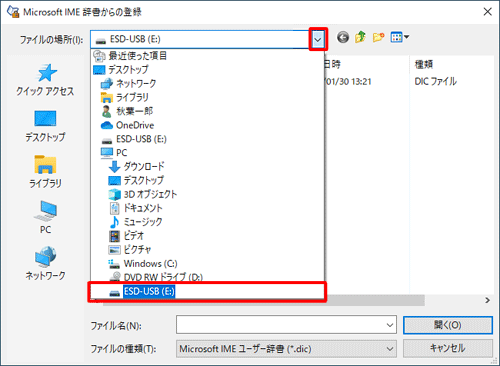Open the ファイル名 combo dropdown arrow
Image resolution: width=500 pixels, height=366 pixels.
(390, 325)
